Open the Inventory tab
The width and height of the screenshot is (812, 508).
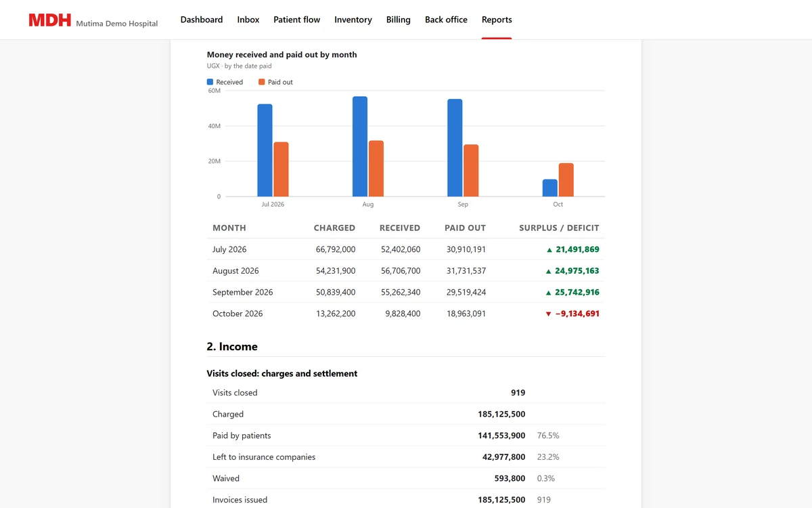[353, 20]
